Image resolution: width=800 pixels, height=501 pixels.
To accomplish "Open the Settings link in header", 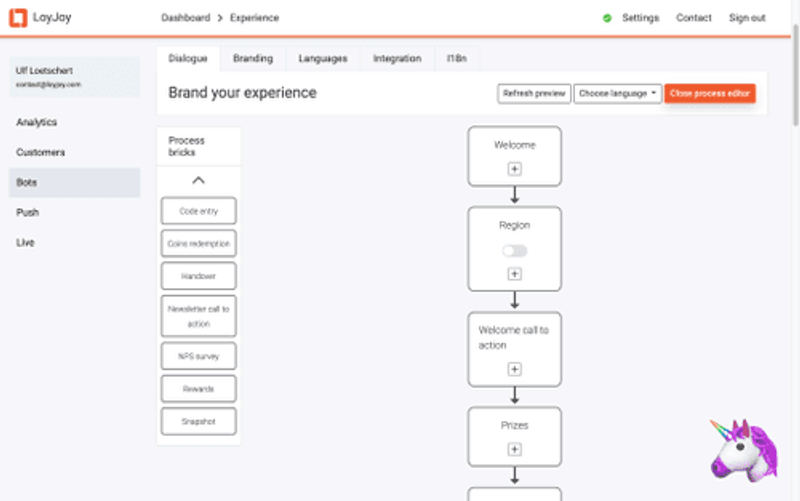I will pyautogui.click(x=640, y=18).
